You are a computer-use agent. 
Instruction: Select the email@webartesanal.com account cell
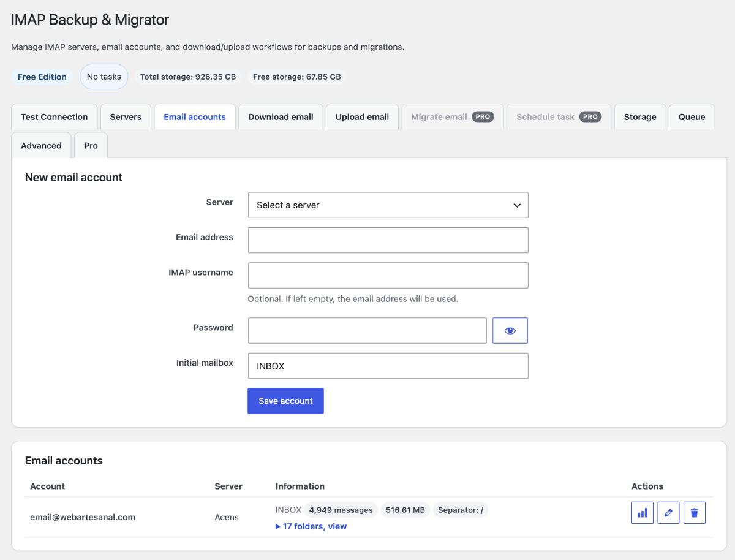83,517
